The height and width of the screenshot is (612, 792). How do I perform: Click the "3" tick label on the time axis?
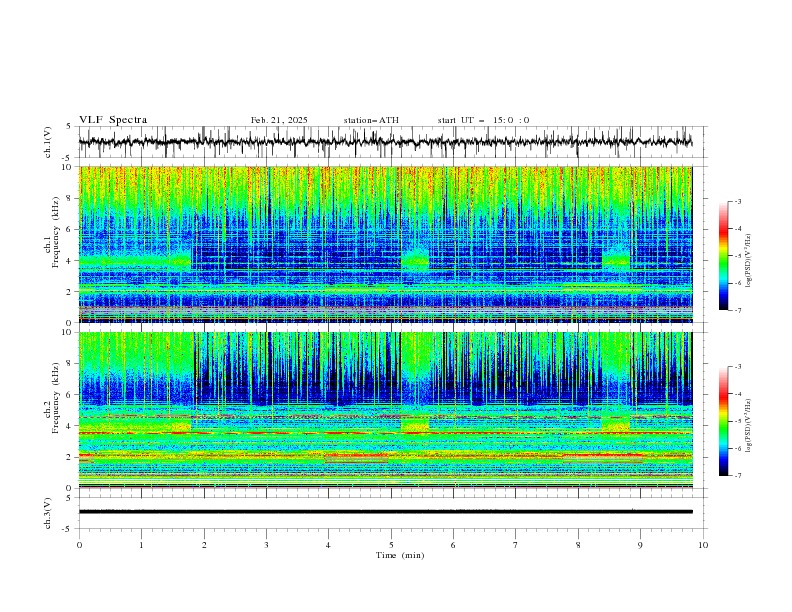click(x=266, y=545)
